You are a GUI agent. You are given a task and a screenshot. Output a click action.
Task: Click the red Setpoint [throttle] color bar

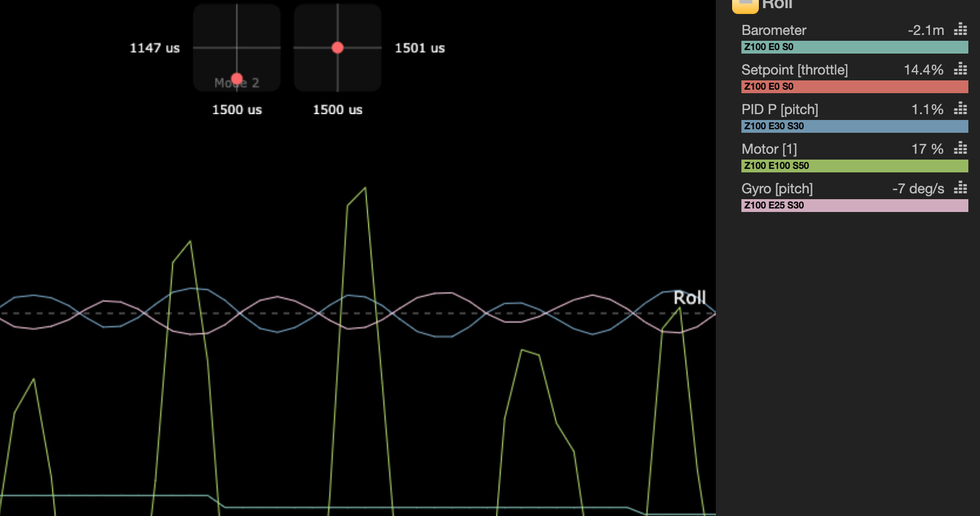854,87
